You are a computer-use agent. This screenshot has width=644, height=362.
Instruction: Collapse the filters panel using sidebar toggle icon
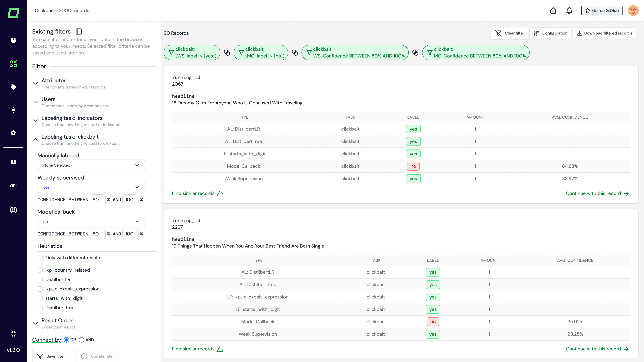tap(79, 32)
